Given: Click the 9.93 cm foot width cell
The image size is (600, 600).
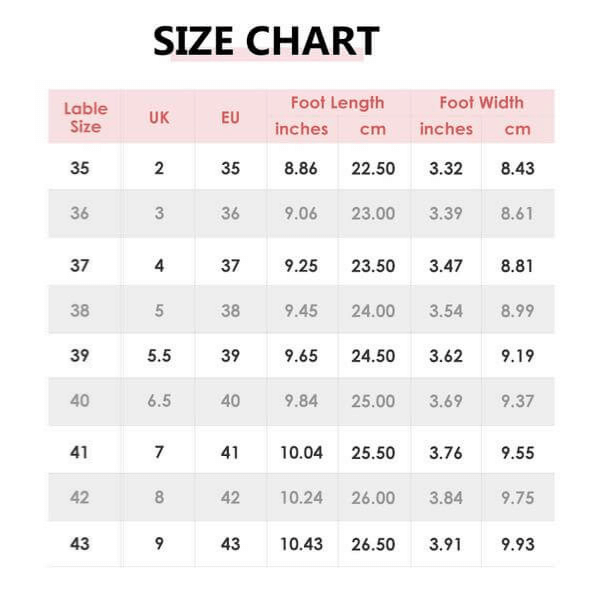Looking at the screenshot, I should [x=517, y=544].
